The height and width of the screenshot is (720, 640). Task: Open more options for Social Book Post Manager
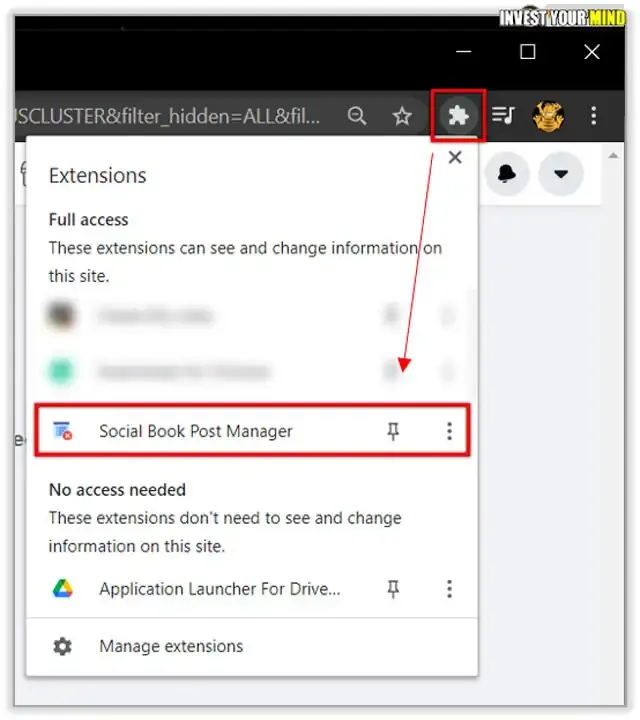[449, 431]
